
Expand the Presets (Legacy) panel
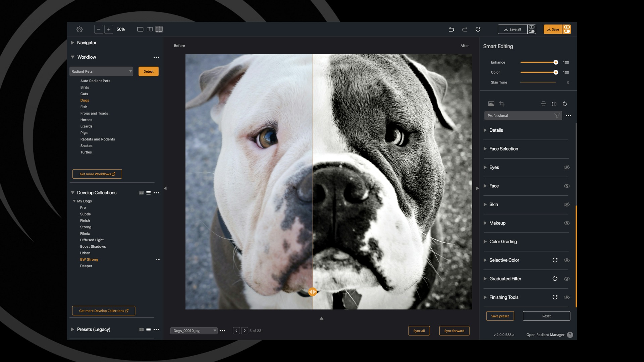pyautogui.click(x=72, y=329)
